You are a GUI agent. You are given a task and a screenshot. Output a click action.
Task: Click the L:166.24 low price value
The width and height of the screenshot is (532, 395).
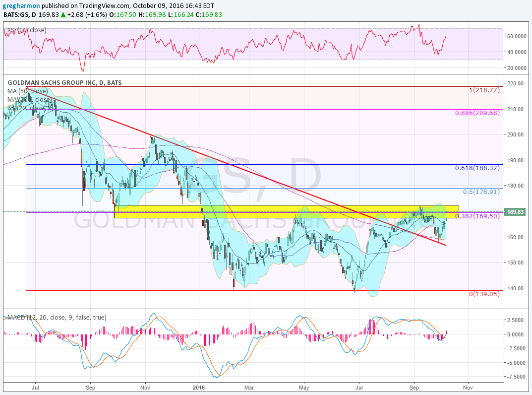[181, 14]
